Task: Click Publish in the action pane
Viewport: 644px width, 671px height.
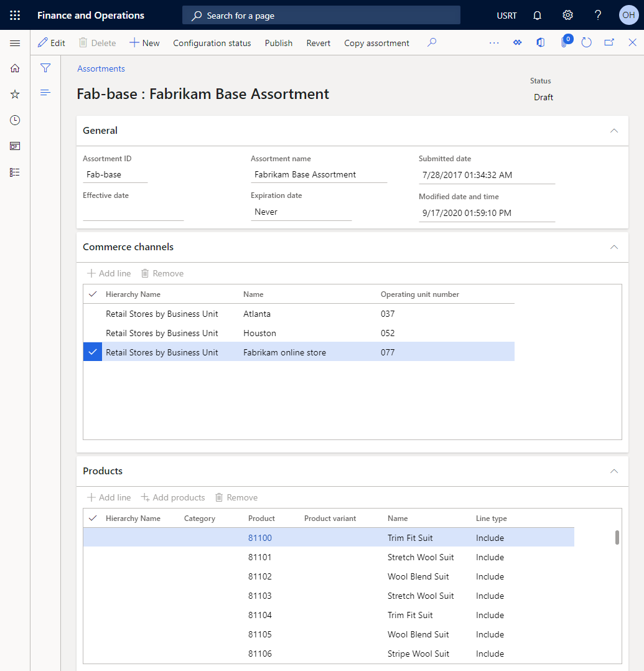Action: coord(279,43)
